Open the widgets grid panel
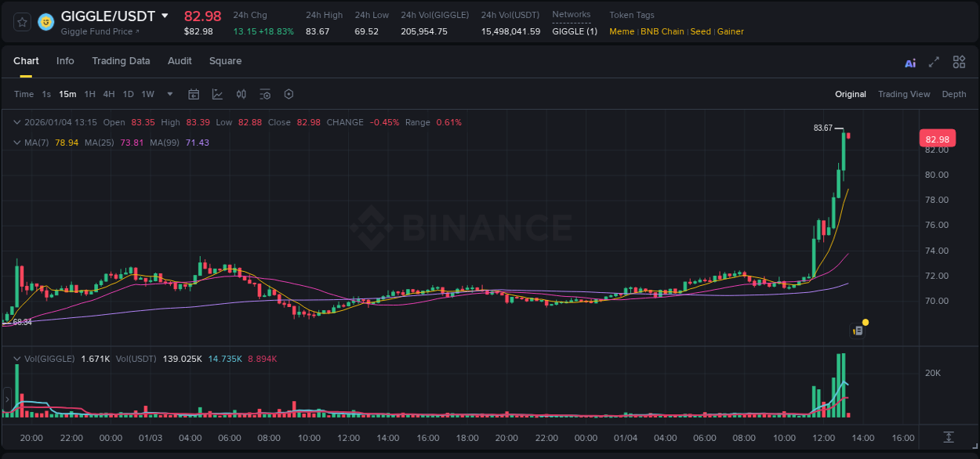This screenshot has width=980, height=459. pos(959,61)
